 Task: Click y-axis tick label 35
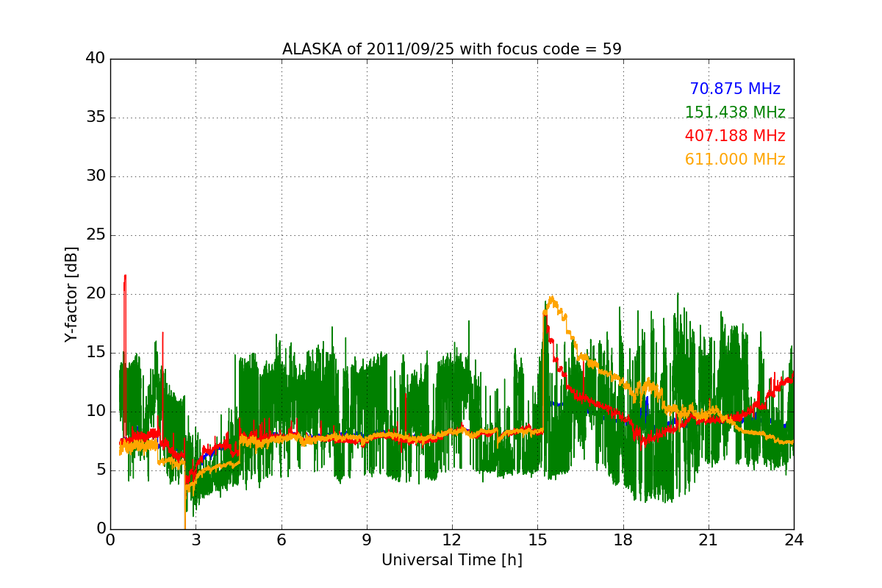96,118
